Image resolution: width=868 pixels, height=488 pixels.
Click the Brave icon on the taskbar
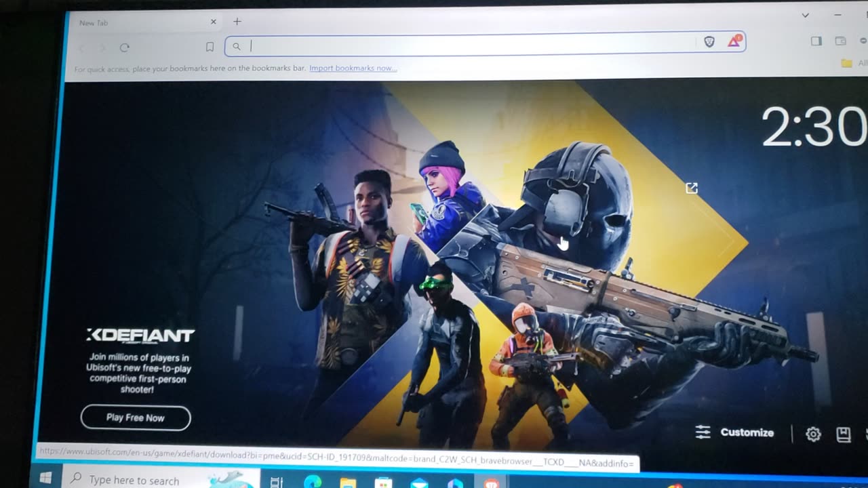pyautogui.click(x=492, y=483)
